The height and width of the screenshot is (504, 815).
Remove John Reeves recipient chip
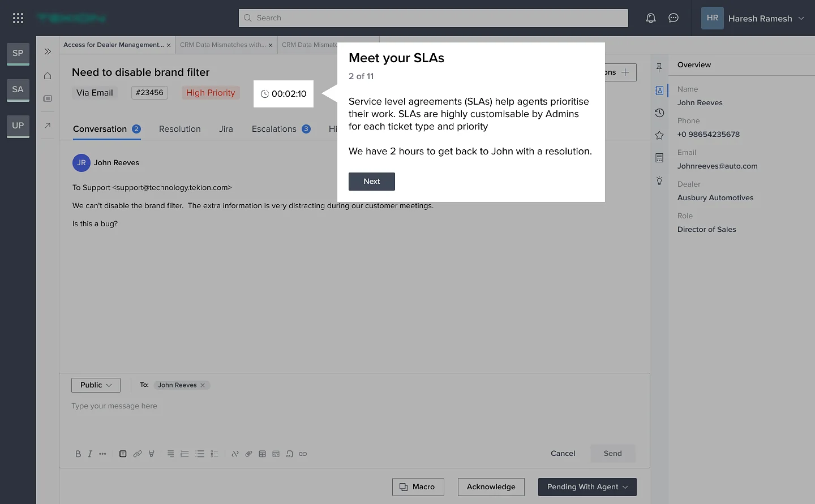[203, 385]
